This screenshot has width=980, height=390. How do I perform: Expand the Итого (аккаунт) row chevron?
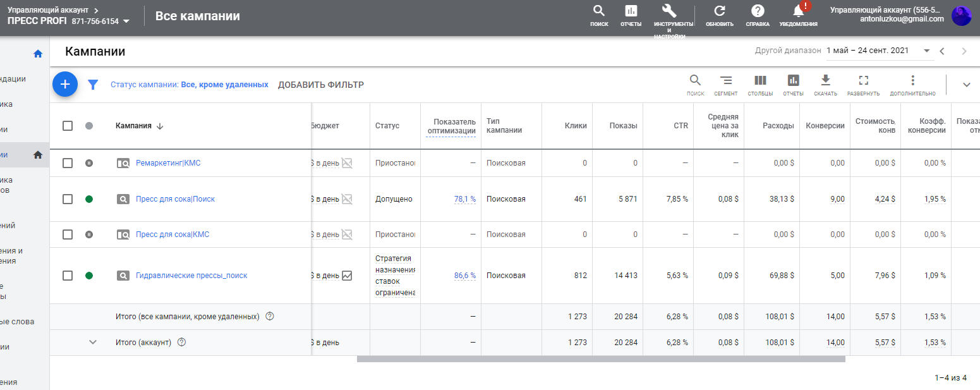93,342
